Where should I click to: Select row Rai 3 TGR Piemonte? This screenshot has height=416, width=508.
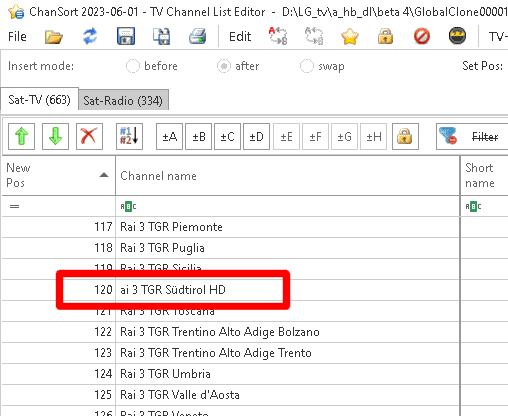255,227
